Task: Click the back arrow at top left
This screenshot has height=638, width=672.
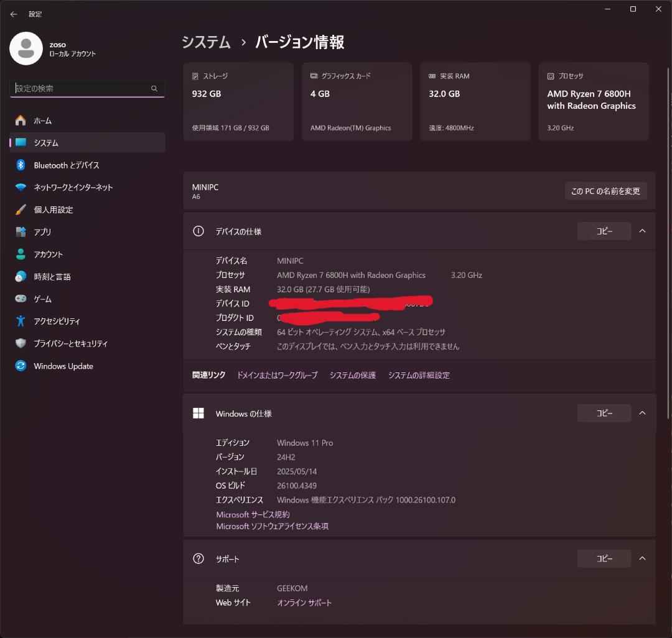Action: pyautogui.click(x=14, y=14)
